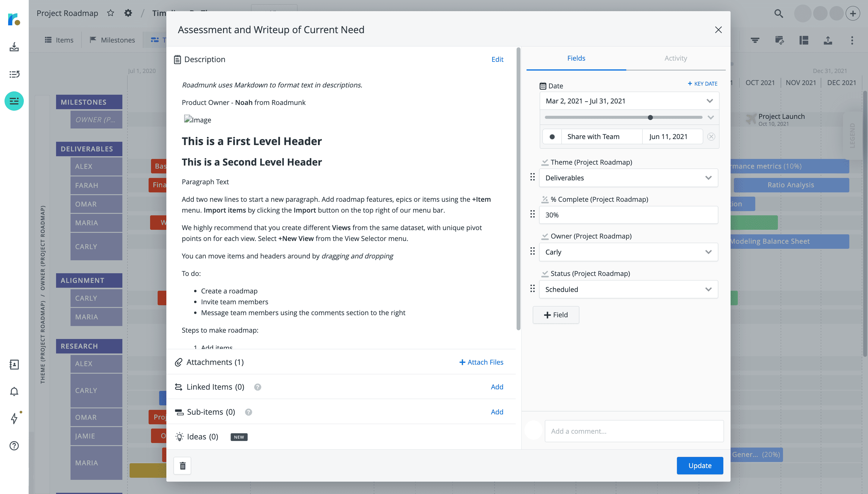The height and width of the screenshot is (494, 868).
Task: Switch to the Activity tab
Action: coord(675,58)
